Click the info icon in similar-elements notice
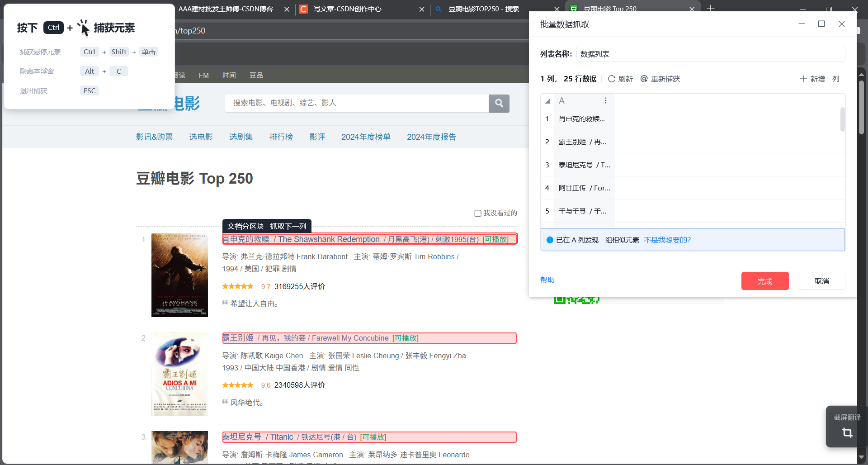Viewport: 868px width, 465px height. [x=550, y=240]
